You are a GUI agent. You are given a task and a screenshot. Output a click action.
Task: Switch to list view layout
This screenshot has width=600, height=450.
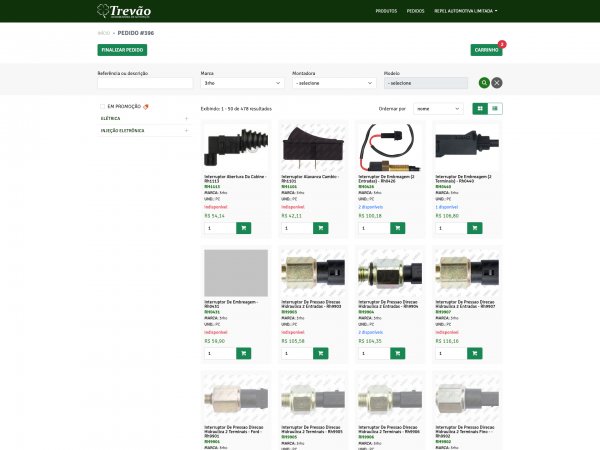point(495,108)
